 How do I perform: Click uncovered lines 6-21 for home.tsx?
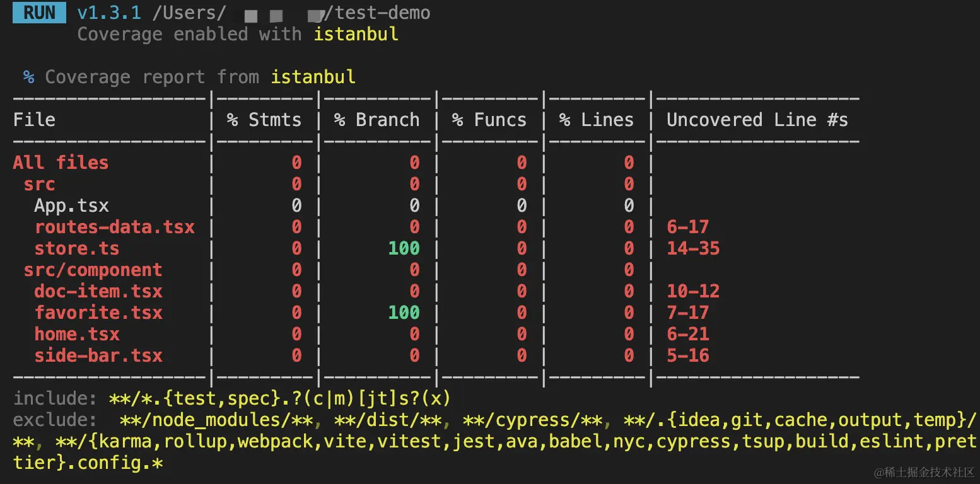(688, 334)
